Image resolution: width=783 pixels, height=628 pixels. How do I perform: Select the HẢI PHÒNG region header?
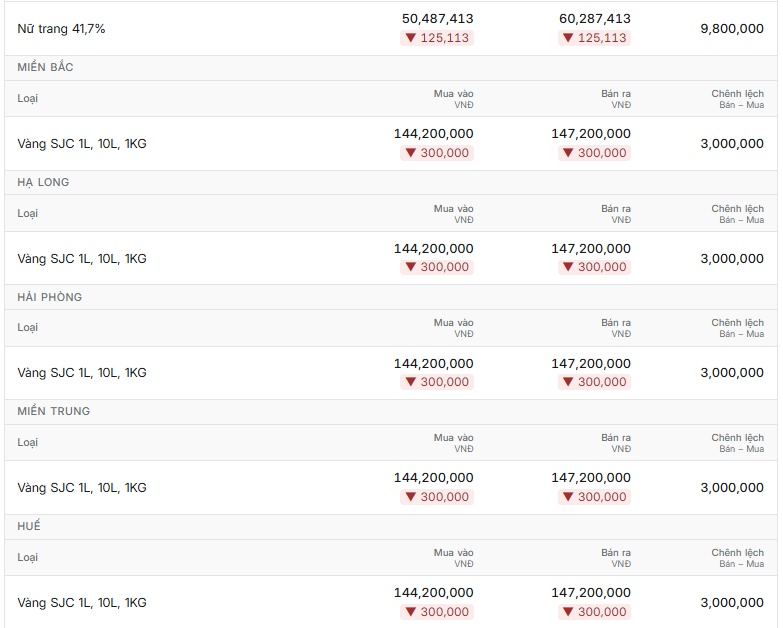click(x=49, y=297)
